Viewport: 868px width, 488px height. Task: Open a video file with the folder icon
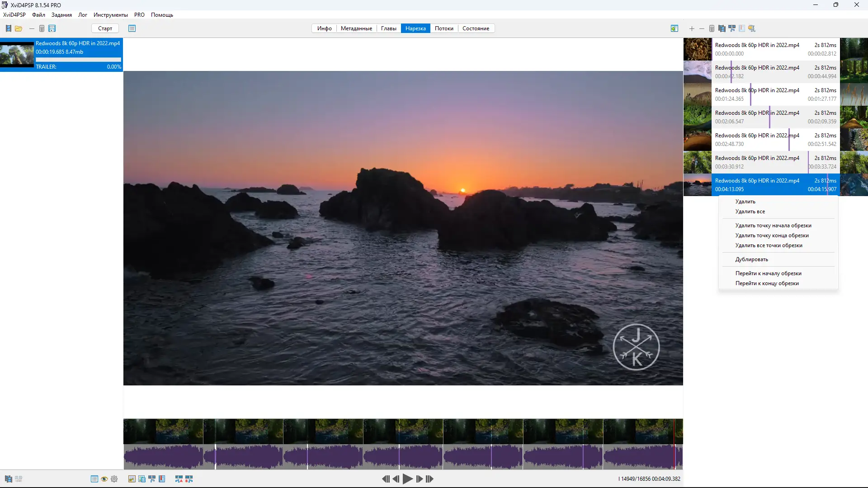[x=19, y=28]
